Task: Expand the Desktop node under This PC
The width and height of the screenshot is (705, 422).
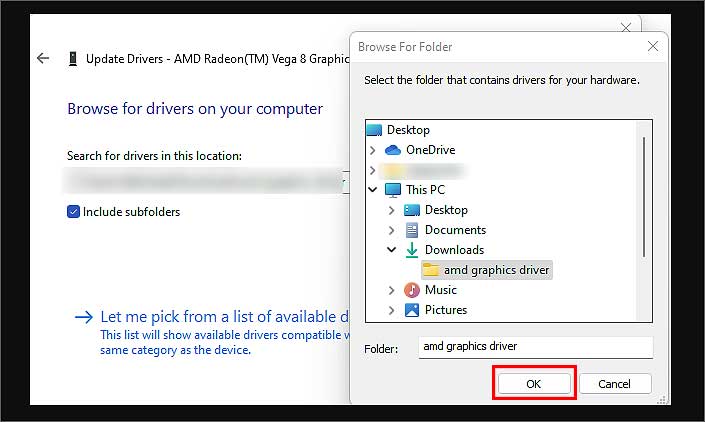Action: (391, 210)
